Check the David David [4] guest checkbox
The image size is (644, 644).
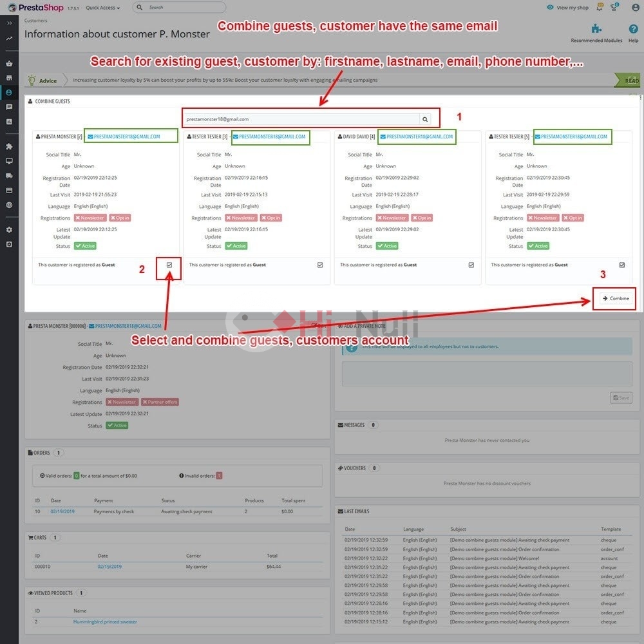[x=471, y=265]
